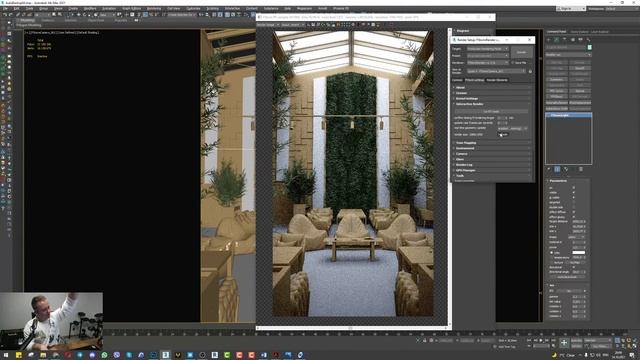Toggle the 'on' checkbox in light Parameters
This screenshot has width=640, height=360.
(574, 187)
